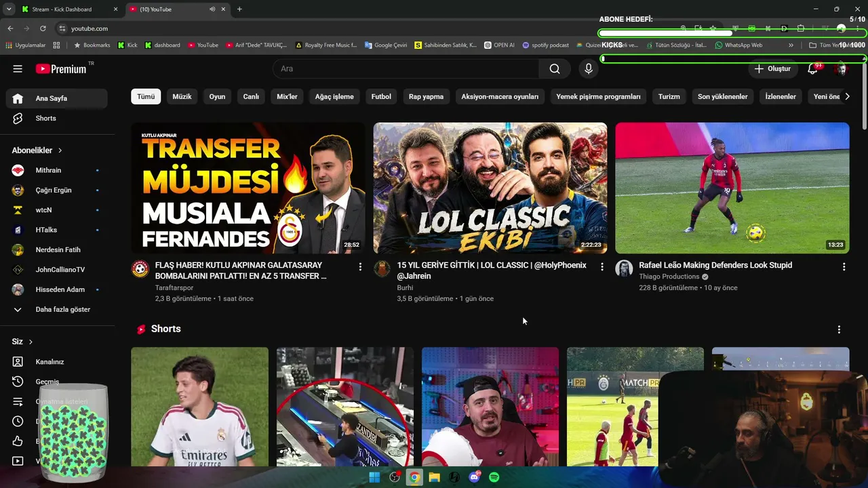Viewport: 868px width, 488px height.
Task: Open the account avatar menu
Action: [x=842, y=68]
